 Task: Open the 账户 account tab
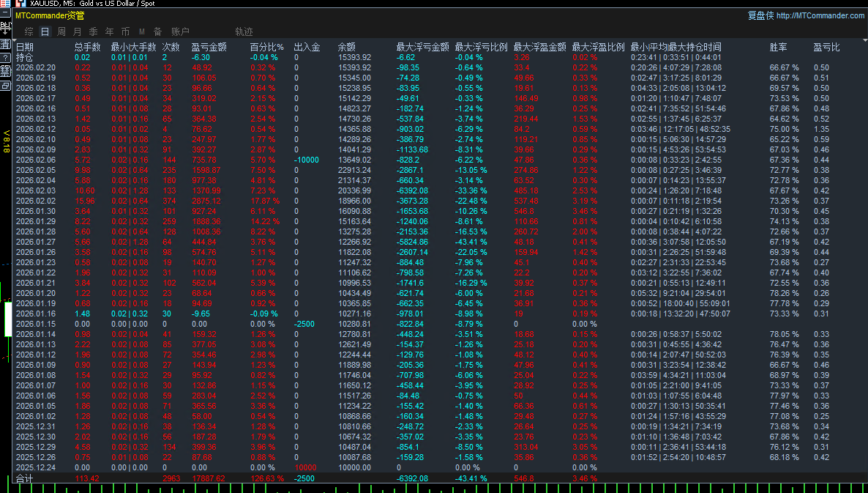(x=181, y=31)
